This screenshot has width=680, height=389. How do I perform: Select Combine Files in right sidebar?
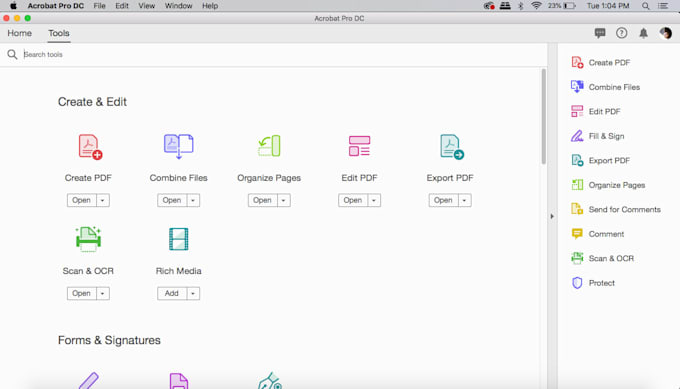tap(605, 87)
